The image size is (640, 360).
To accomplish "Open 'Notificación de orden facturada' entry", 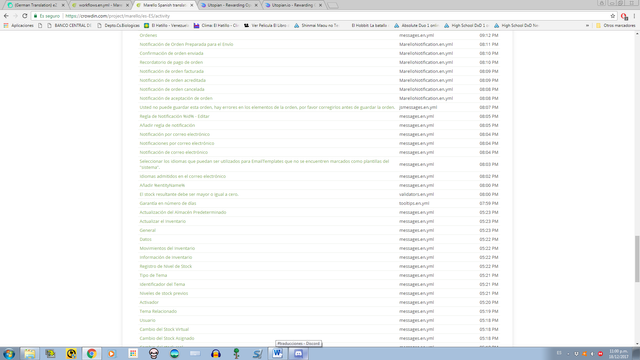I will pyautogui.click(x=171, y=71).
